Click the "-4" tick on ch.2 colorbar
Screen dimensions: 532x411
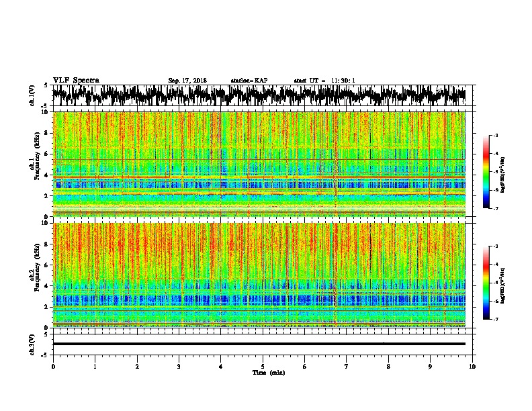pos(496,265)
